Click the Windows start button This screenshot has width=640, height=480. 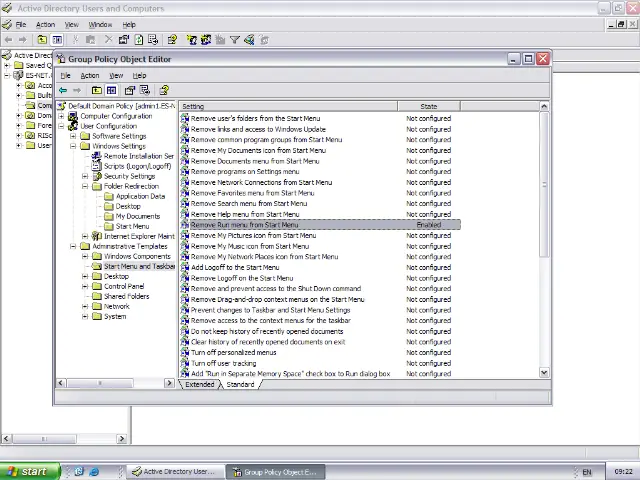(29, 471)
